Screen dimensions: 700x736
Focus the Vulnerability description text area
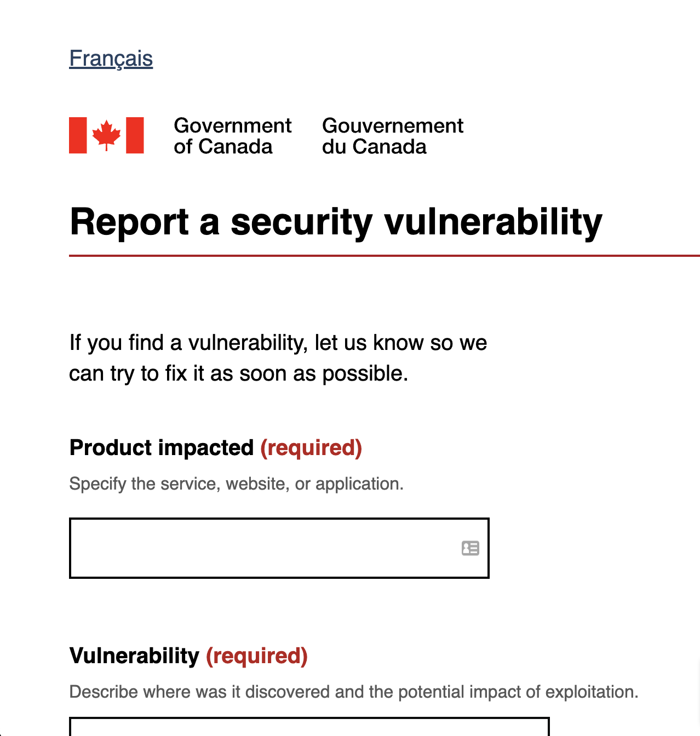pos(309,727)
